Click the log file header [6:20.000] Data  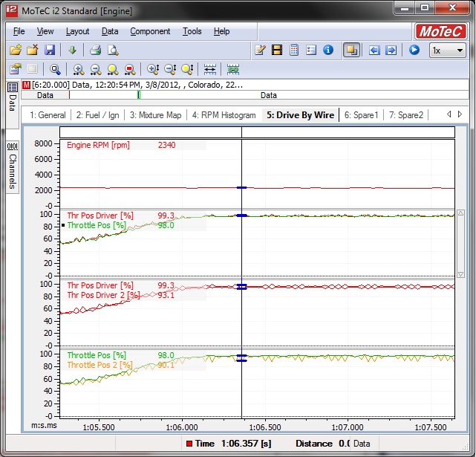coord(137,85)
